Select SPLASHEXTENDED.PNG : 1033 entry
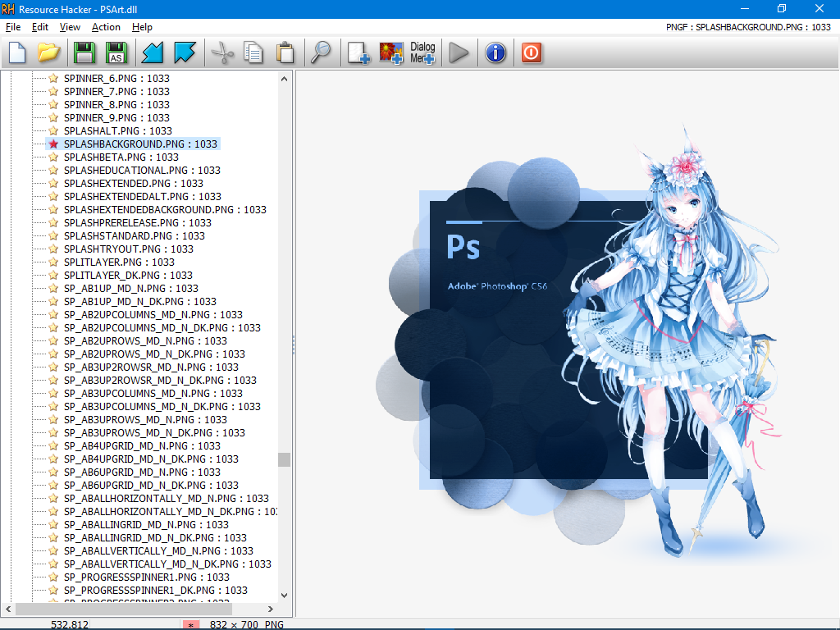840x630 pixels. [x=134, y=183]
